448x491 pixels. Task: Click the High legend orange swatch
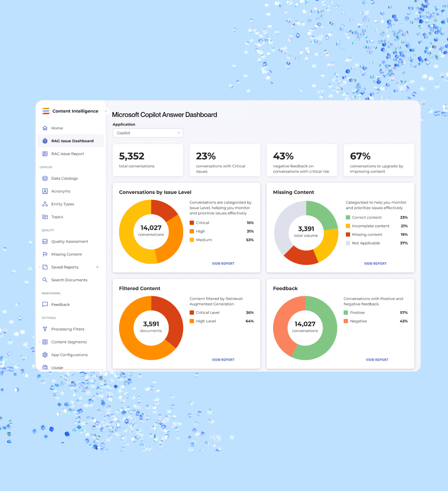(192, 231)
